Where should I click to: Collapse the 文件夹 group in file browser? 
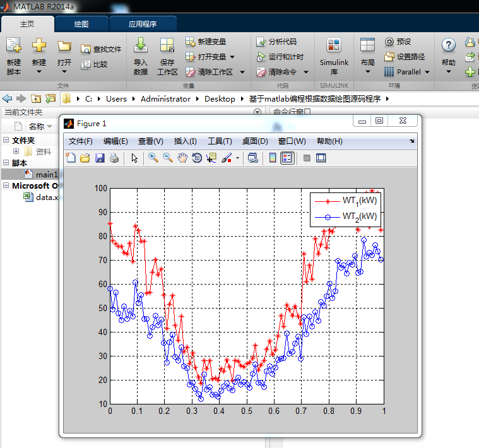point(6,140)
